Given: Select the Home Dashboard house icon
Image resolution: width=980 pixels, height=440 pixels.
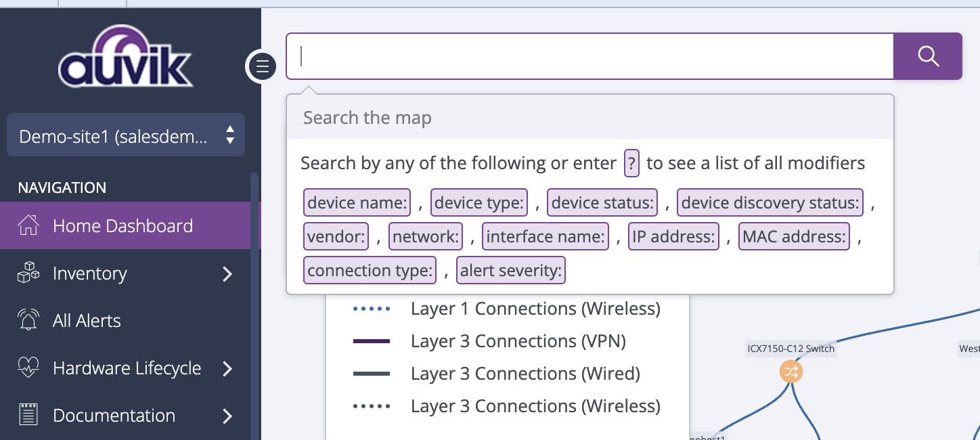Looking at the screenshot, I should pos(28,225).
